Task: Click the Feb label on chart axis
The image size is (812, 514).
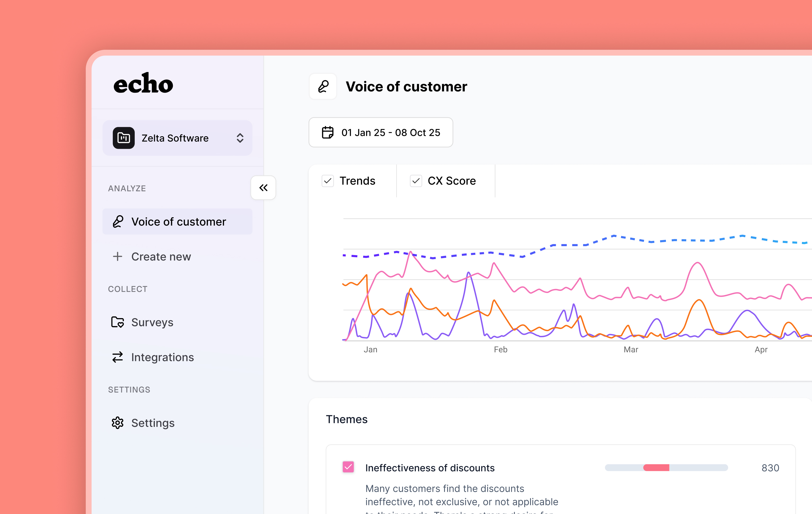Action: pyautogui.click(x=500, y=349)
